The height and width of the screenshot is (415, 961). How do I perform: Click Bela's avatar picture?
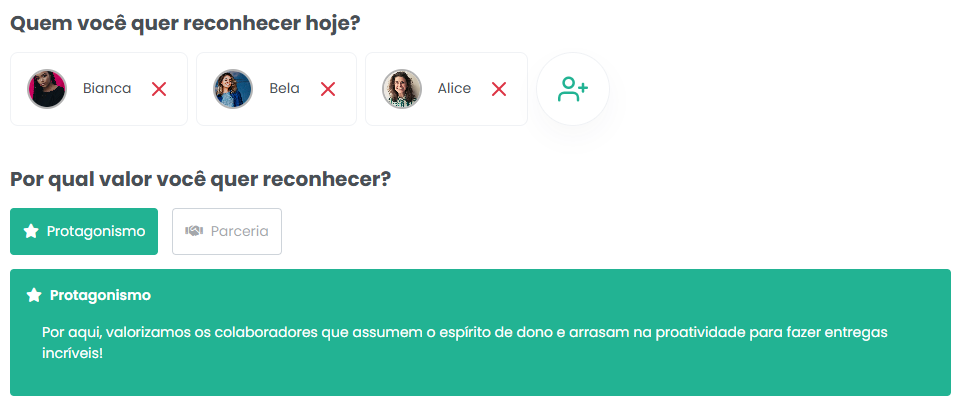[233, 89]
